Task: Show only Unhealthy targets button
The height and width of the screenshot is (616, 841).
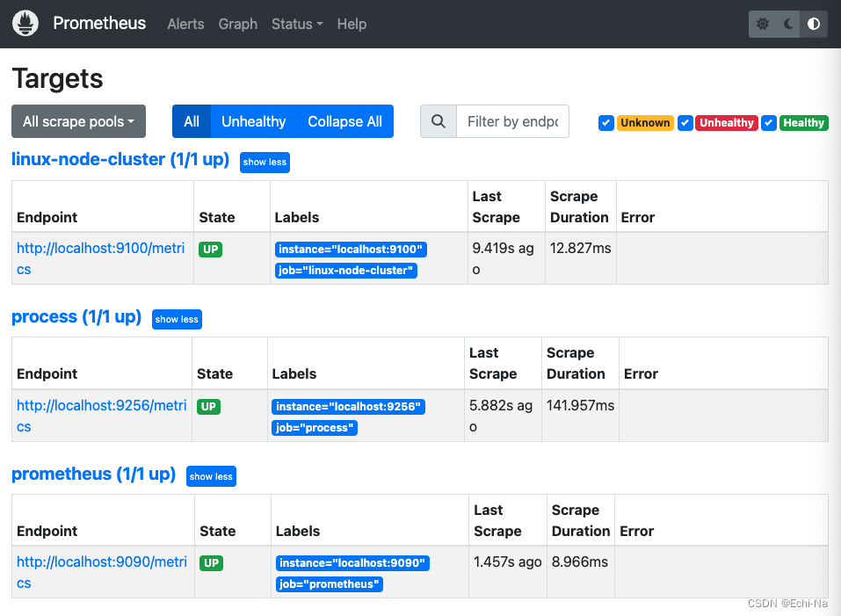Action: click(x=254, y=121)
